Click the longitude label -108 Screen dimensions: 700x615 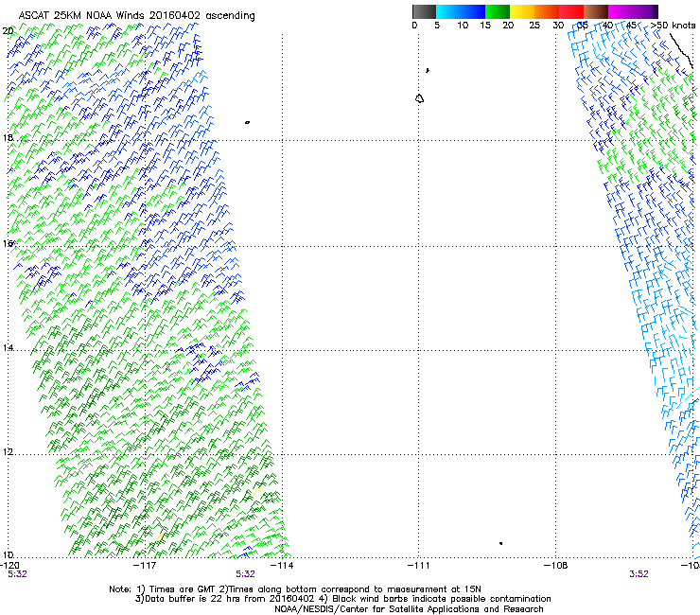click(556, 566)
